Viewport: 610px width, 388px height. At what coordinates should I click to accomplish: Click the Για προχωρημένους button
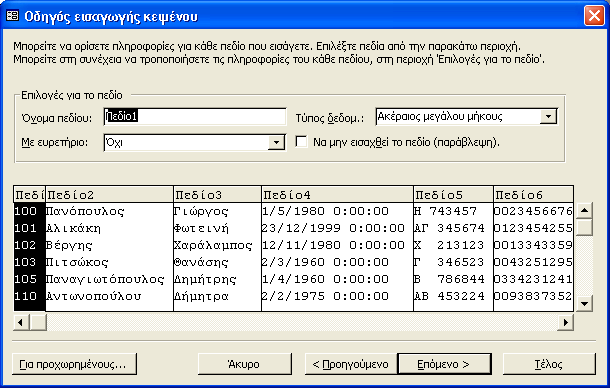click(74, 364)
